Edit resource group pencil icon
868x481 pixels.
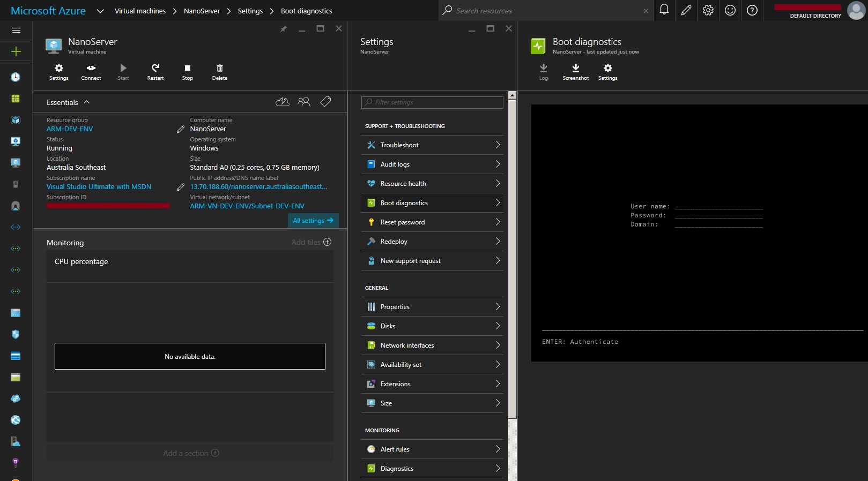pyautogui.click(x=181, y=129)
